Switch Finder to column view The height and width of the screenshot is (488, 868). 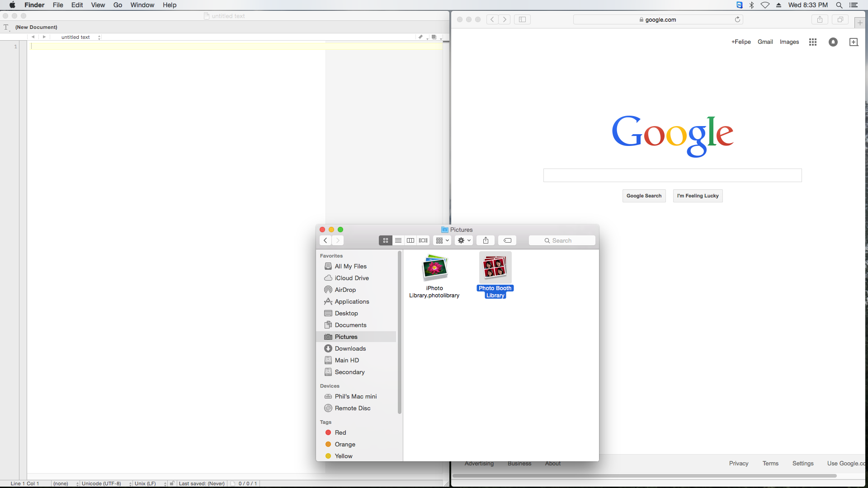(410, 240)
